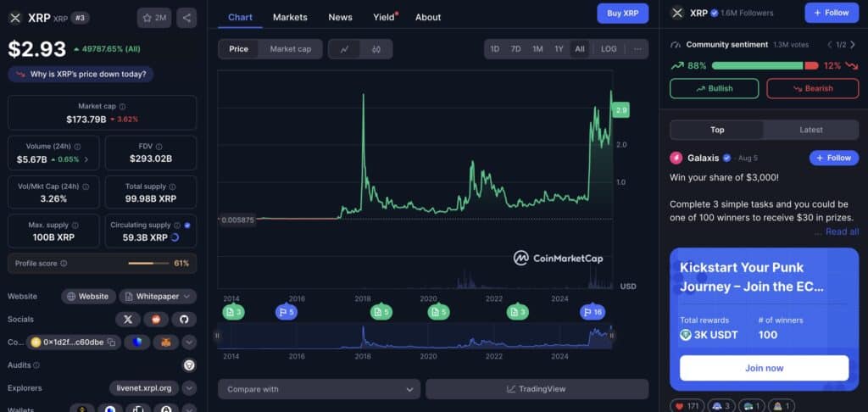Select the Market cap chart toggle

click(290, 49)
